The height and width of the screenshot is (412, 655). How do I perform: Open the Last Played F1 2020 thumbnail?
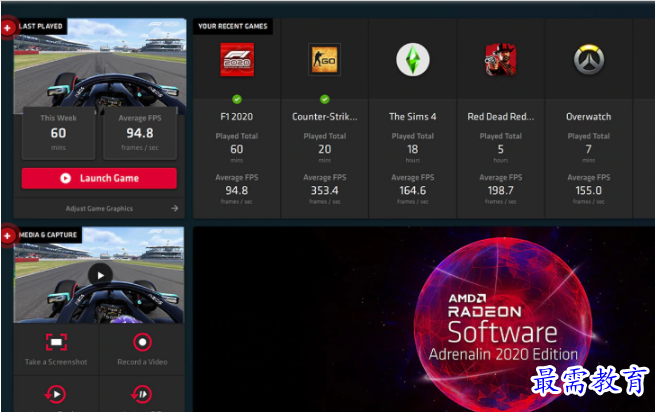pos(100,66)
